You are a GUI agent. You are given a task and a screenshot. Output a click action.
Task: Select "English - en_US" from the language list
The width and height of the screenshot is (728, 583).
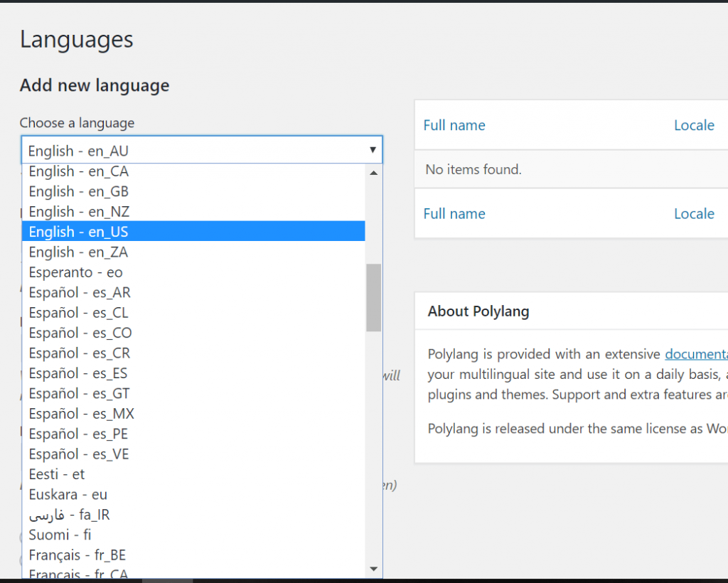pos(78,231)
